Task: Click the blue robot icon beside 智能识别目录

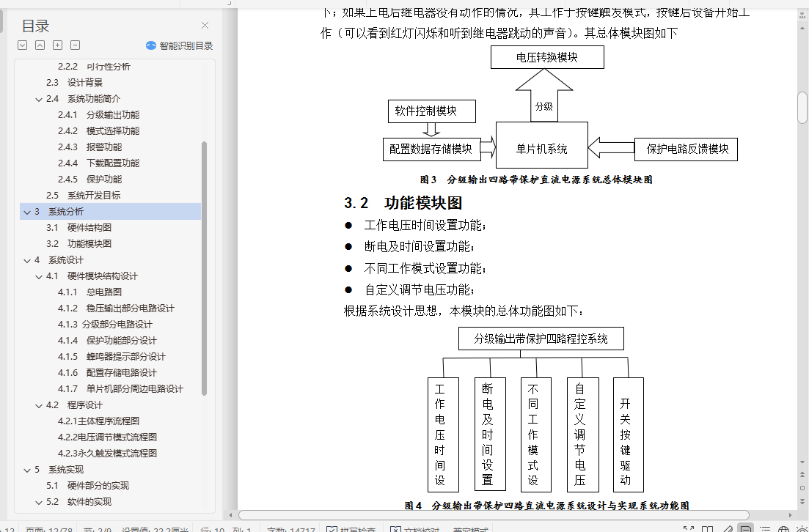Action: point(150,45)
